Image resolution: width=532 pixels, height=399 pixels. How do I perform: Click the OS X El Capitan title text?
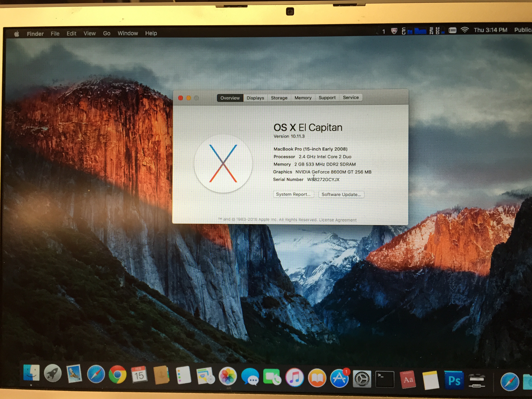tap(308, 128)
